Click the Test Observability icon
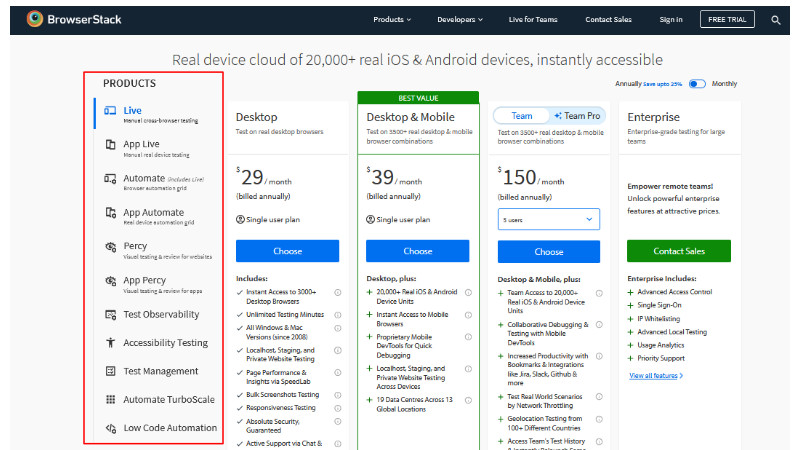This screenshot has height=450, width=800. (110, 315)
